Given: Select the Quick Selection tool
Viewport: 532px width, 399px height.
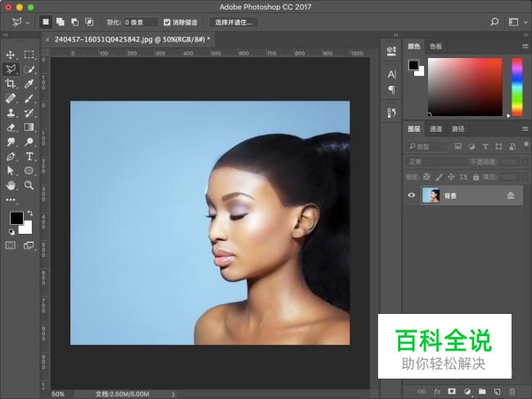Looking at the screenshot, I should tap(29, 69).
